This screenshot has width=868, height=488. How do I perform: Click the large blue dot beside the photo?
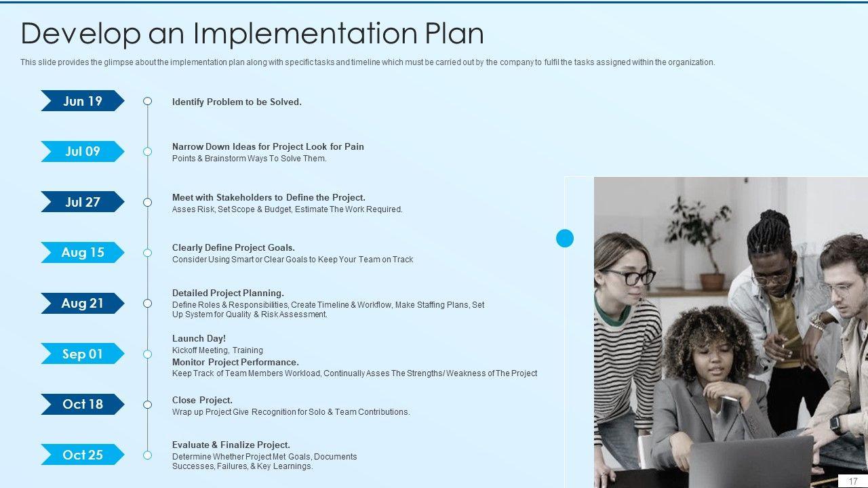coord(565,238)
